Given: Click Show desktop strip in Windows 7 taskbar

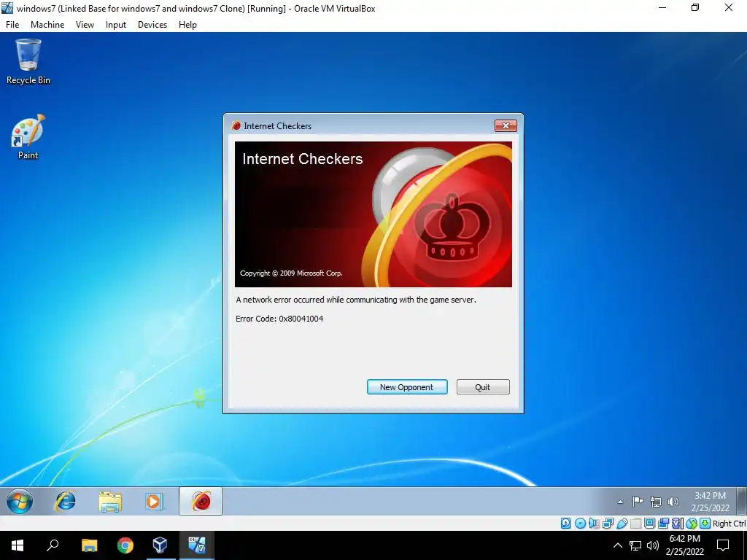Looking at the screenshot, I should pyautogui.click(x=741, y=502).
